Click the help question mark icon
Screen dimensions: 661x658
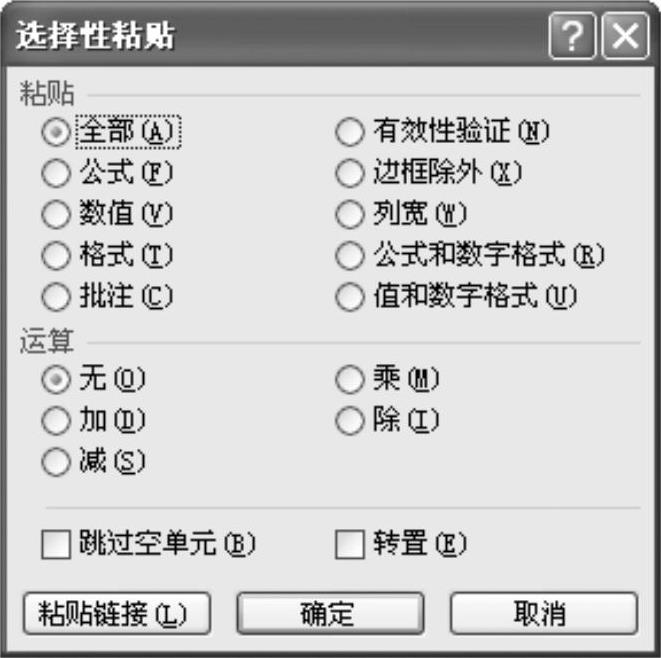572,36
